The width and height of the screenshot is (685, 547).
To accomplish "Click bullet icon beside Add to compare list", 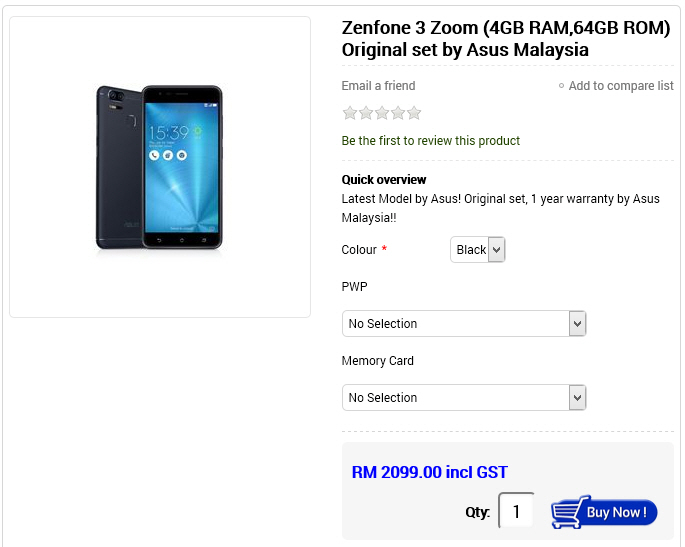I will point(561,86).
